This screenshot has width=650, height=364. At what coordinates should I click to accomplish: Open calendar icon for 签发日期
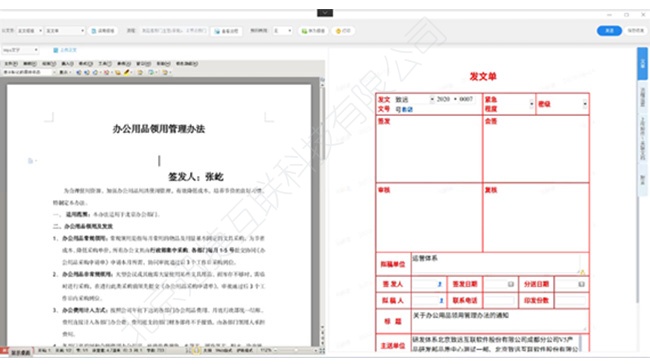(511, 284)
